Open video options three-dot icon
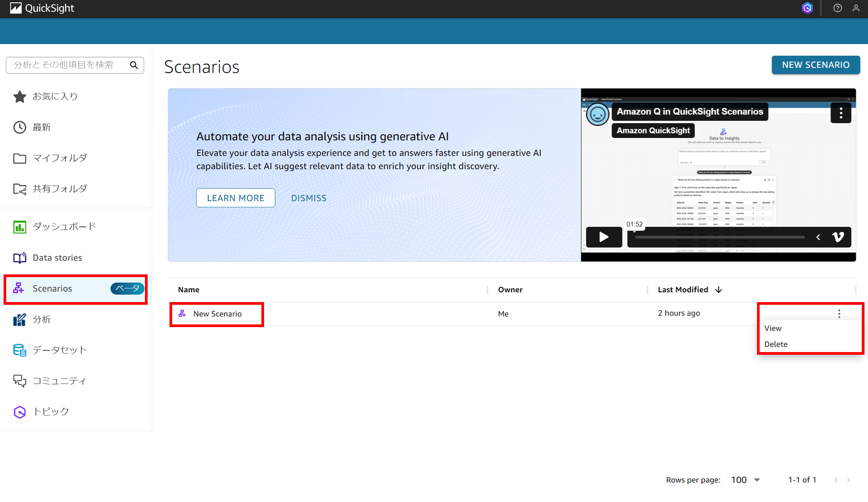The height and width of the screenshot is (502, 868). tap(841, 113)
